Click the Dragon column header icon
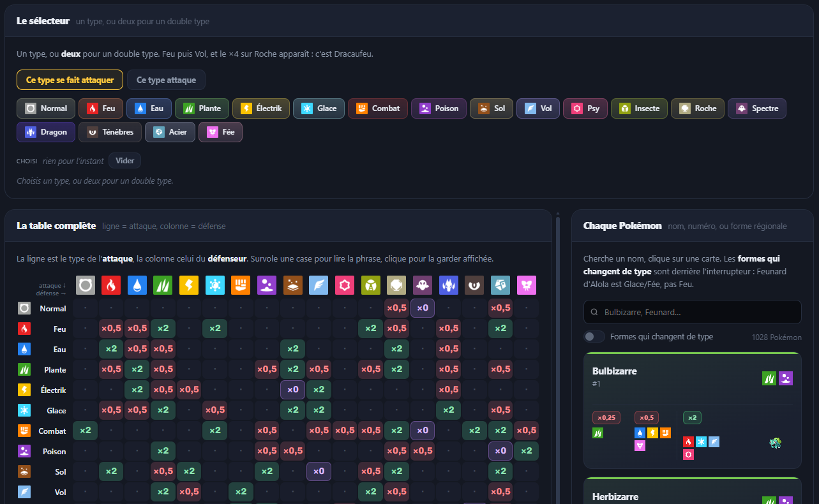819x504 pixels. pyautogui.click(x=448, y=285)
